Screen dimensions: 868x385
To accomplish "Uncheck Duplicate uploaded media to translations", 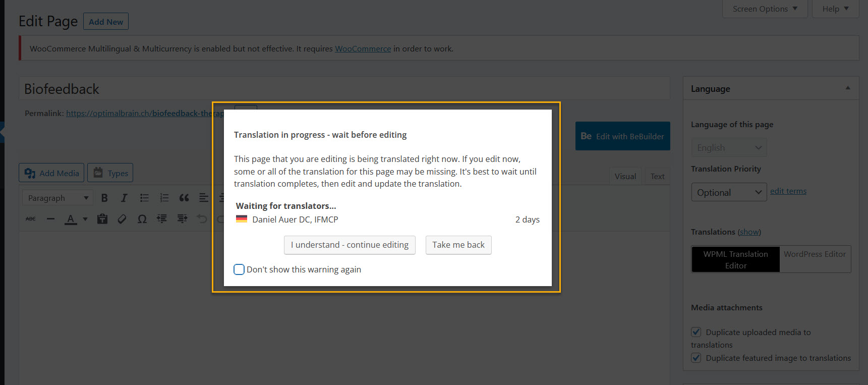I will 696,332.
